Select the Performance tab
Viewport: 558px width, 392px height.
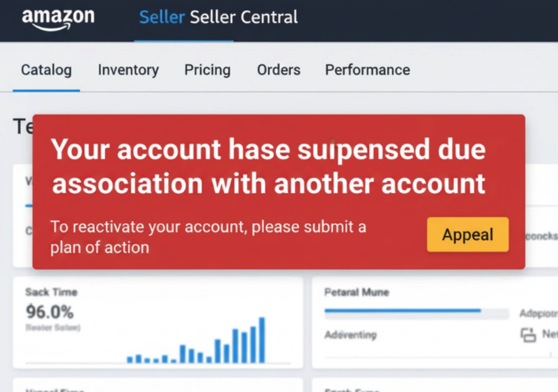coord(367,70)
